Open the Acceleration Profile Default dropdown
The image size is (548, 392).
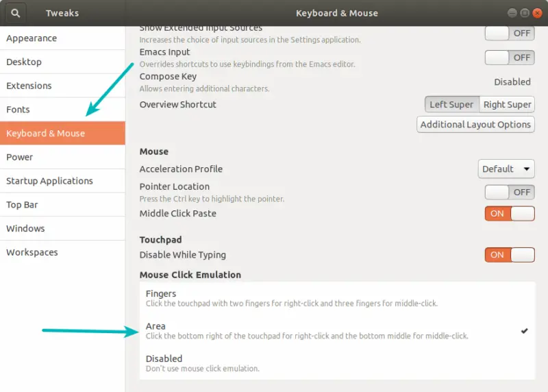(x=506, y=169)
